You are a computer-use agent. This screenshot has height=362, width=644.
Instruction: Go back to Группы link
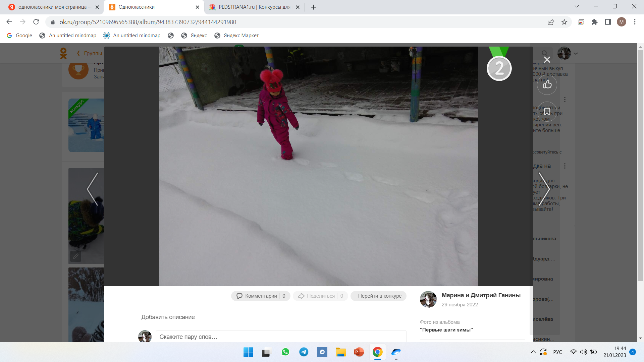pyautogui.click(x=90, y=53)
